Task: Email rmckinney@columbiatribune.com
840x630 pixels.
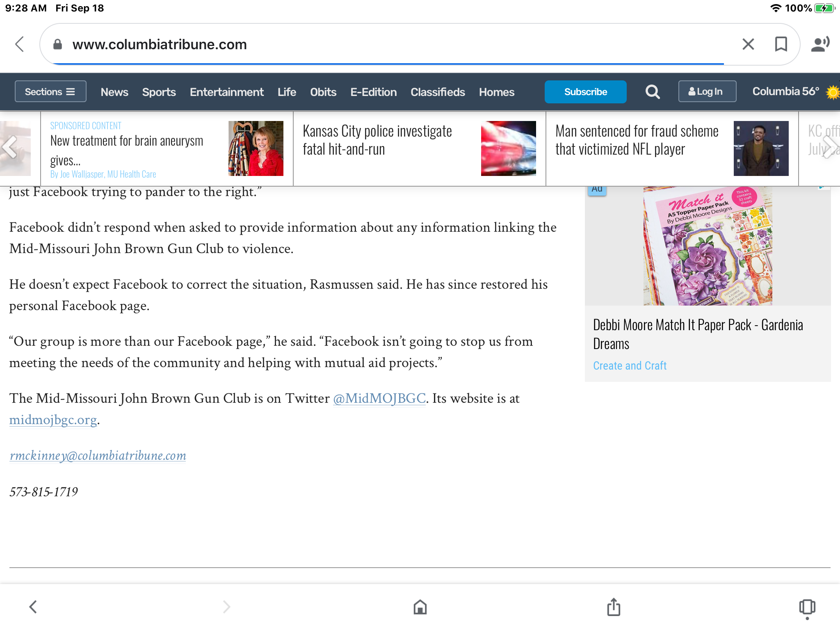Action: pos(98,456)
